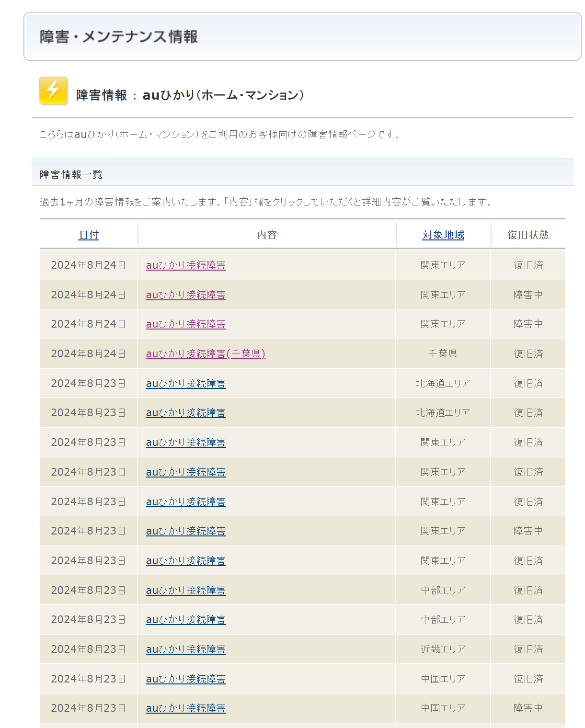The width and height of the screenshot is (585, 728).
Task: Click the 復旧済 status in the 近畿エリア row
Action: pyautogui.click(x=528, y=649)
